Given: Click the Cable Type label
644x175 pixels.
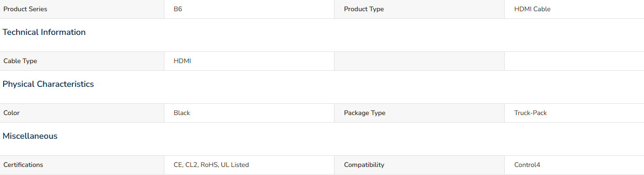Looking at the screenshot, I should click(x=20, y=61).
